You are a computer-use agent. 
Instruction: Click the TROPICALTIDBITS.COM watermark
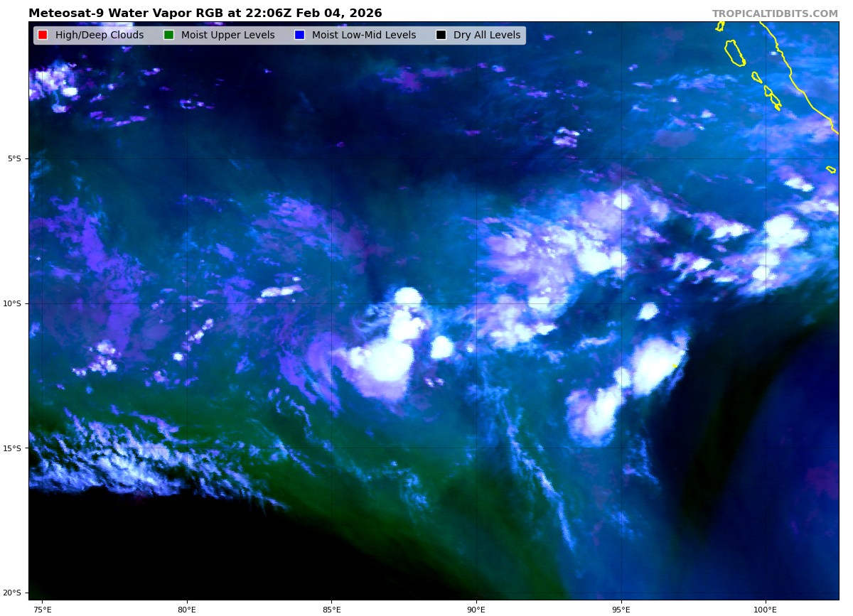[775, 14]
